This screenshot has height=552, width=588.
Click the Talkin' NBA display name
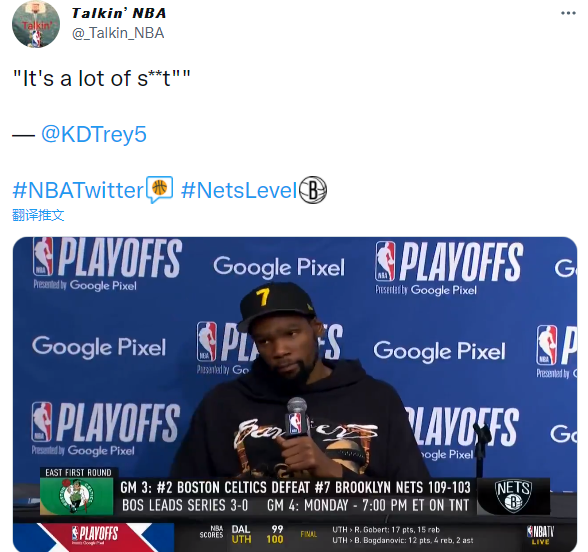pos(118,13)
